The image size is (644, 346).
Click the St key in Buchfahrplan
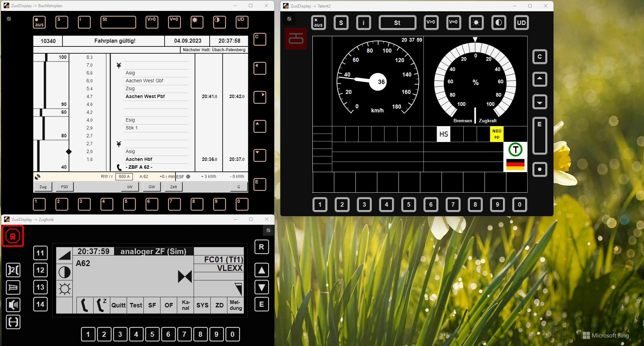coord(118,22)
